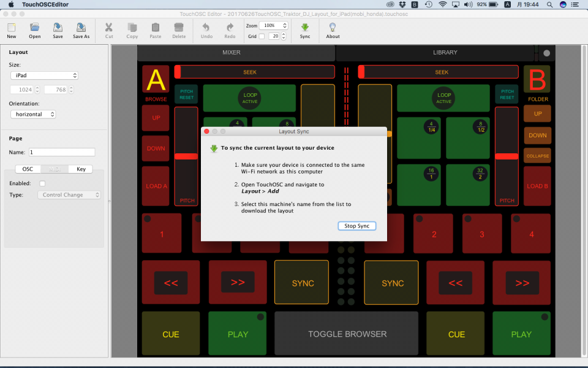Image resolution: width=588 pixels, height=368 pixels.
Task: Select deck A LOOP ACTIVE toggle
Action: [x=250, y=98]
